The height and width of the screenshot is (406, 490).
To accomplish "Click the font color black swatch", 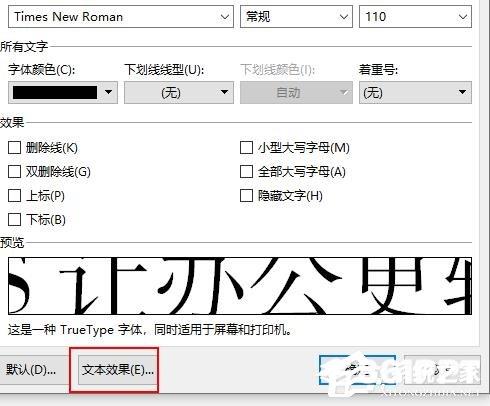I will pos(55,92).
